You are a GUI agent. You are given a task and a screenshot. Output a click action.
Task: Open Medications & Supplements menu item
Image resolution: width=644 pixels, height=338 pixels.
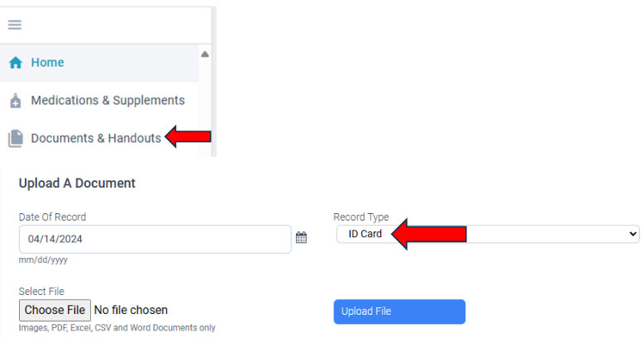(x=107, y=100)
